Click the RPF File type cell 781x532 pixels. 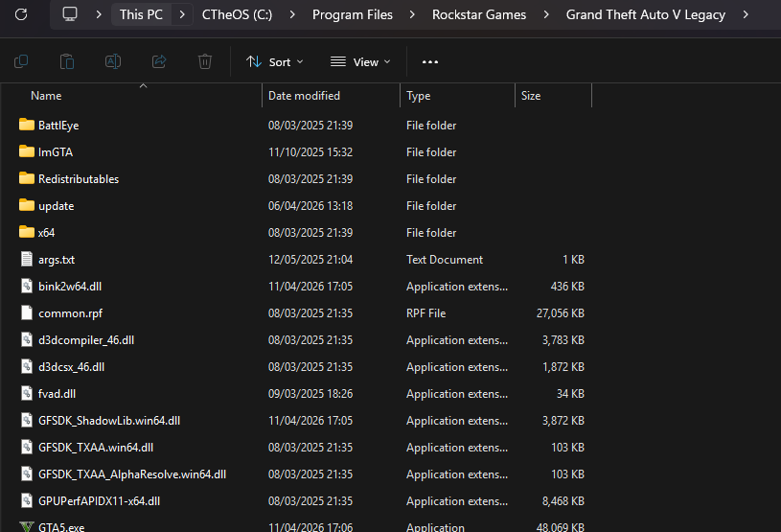click(x=426, y=313)
